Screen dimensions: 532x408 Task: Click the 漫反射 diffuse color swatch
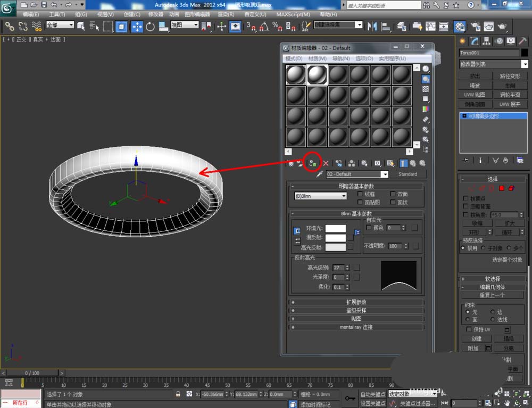336,238
